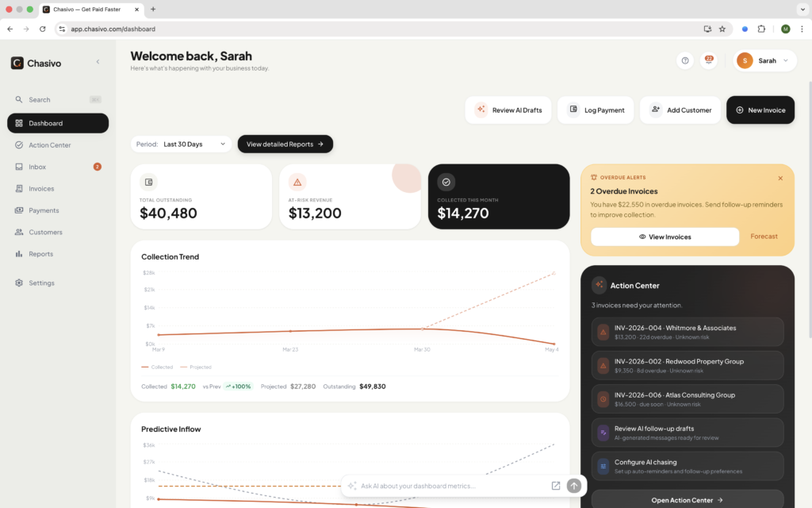
Task: Click the help question-mark icon
Action: pos(684,60)
